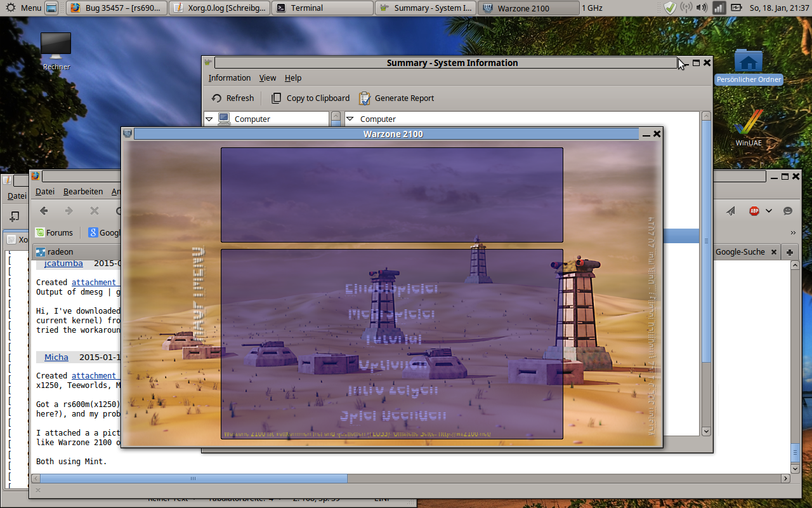
Task: Click the smiley chat bubble icon
Action: click(788, 211)
